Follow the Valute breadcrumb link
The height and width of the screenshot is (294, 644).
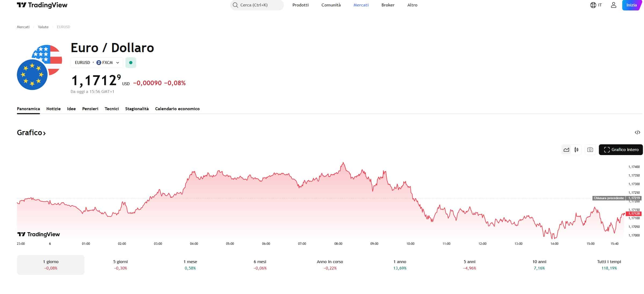pyautogui.click(x=43, y=27)
